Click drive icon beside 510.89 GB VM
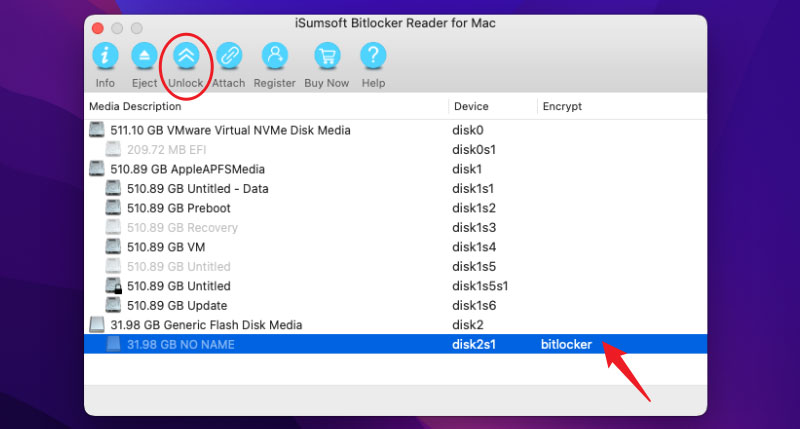 click(113, 246)
